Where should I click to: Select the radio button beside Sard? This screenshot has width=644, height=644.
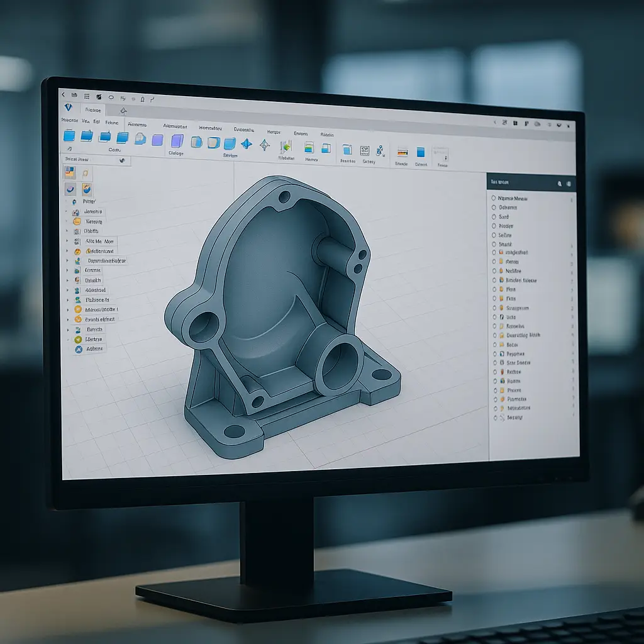494,216
